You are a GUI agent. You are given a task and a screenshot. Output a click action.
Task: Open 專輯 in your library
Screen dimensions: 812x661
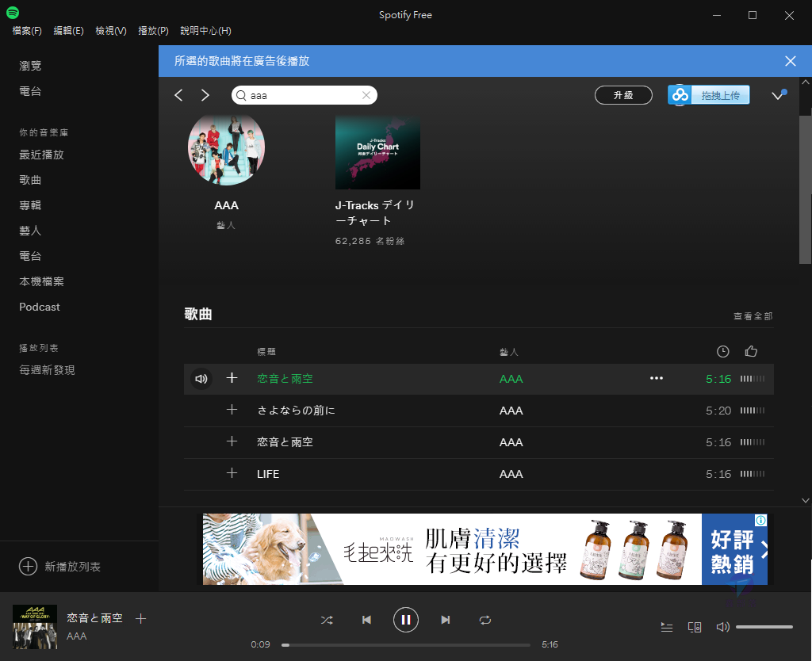pyautogui.click(x=30, y=205)
